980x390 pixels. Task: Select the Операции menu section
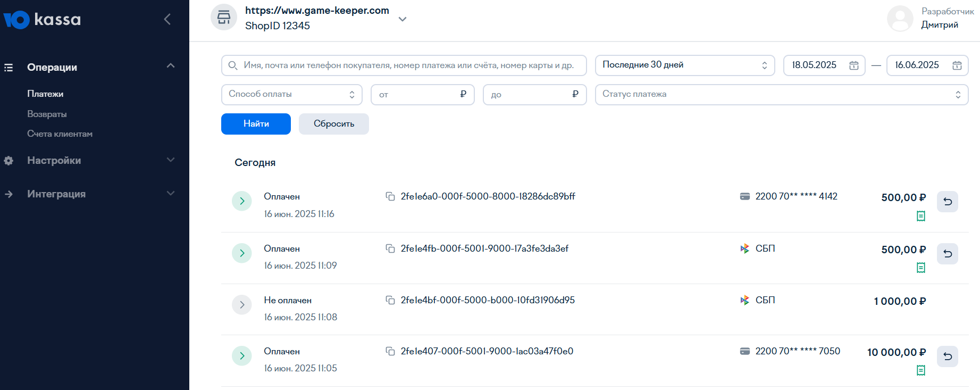[x=52, y=68]
